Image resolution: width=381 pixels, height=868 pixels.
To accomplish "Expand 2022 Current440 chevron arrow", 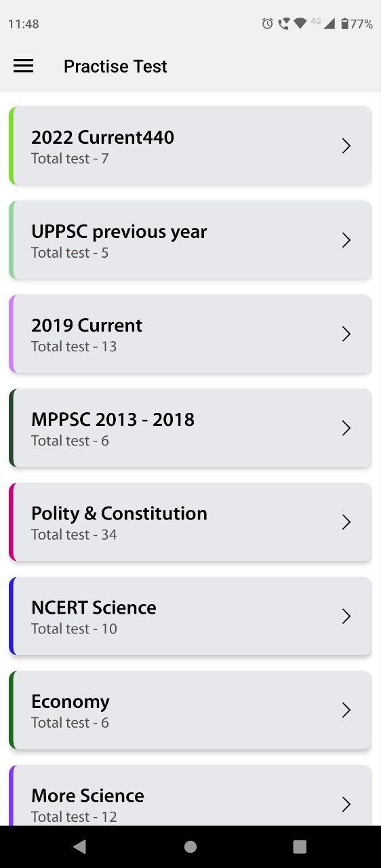I will coord(346,146).
